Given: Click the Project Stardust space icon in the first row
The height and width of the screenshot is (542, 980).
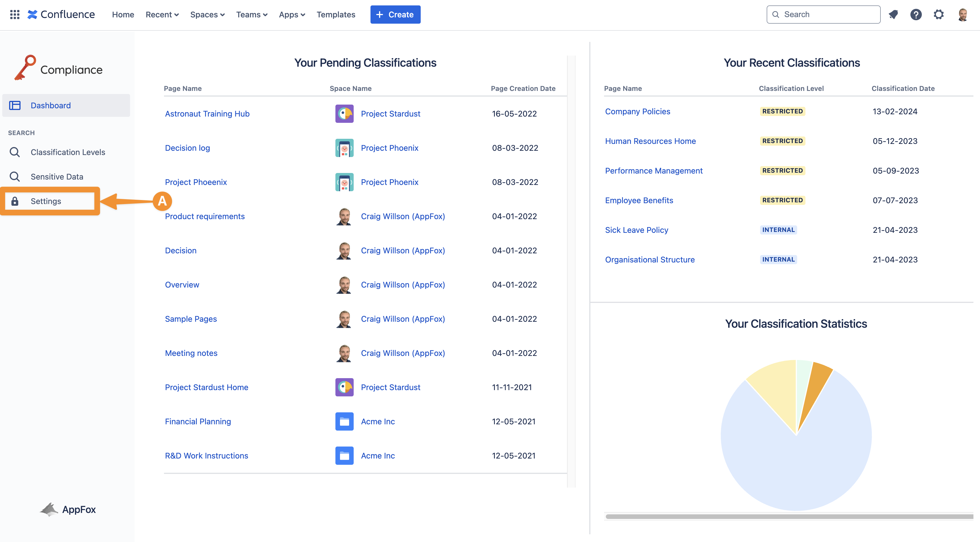Looking at the screenshot, I should [x=344, y=114].
